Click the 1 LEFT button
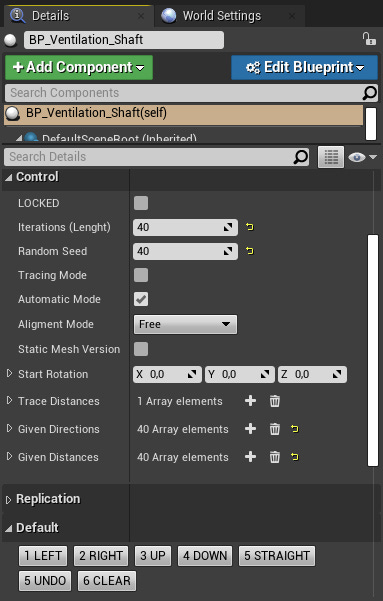 pos(43,556)
